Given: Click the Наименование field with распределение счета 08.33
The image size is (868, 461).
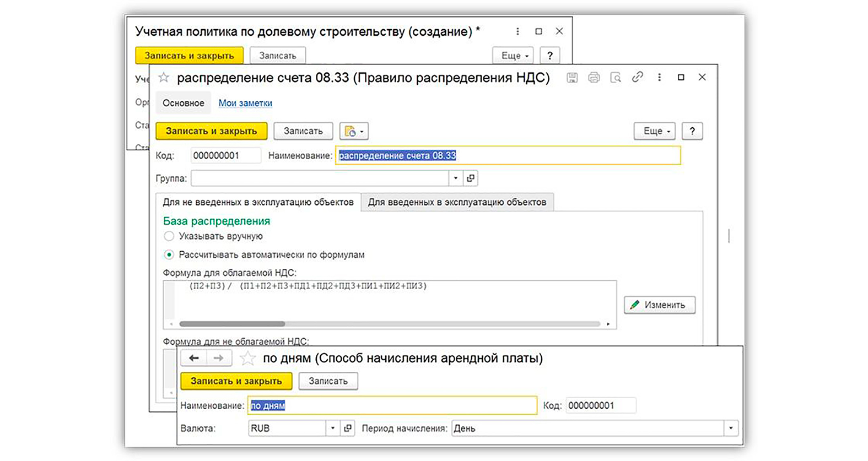Looking at the screenshot, I should (508, 156).
